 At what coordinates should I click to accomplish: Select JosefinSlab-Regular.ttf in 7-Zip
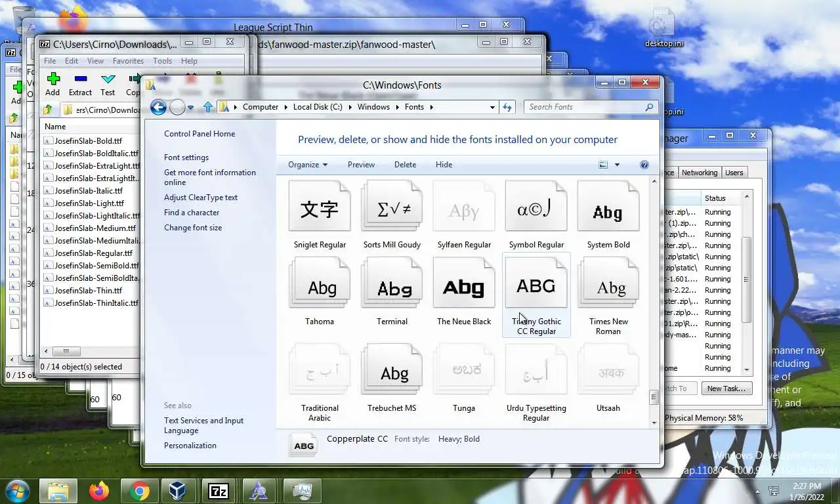tap(93, 253)
